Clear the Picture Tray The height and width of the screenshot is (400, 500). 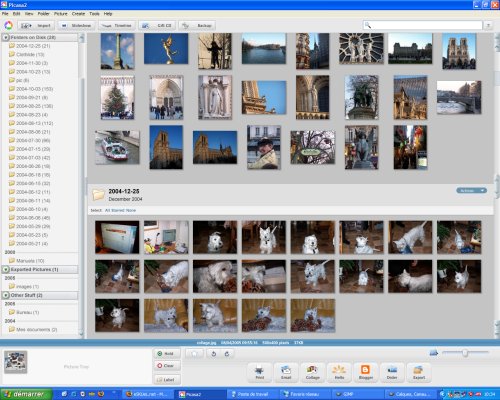tap(167, 366)
